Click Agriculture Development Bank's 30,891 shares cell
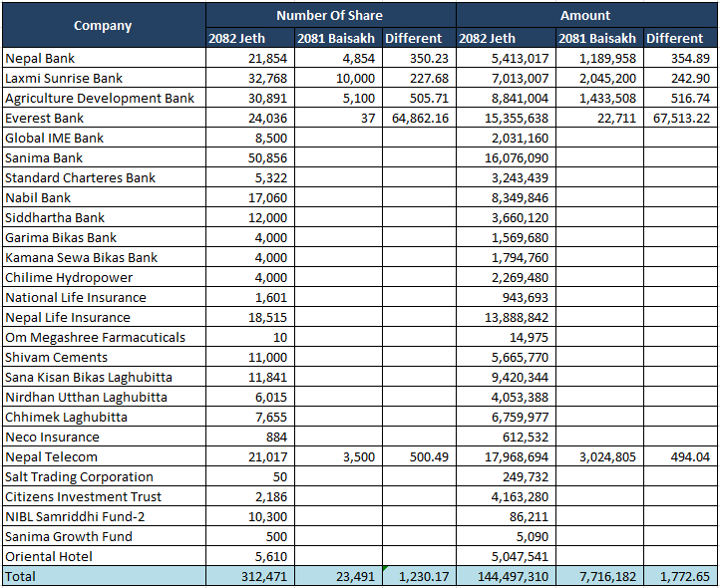 point(250,99)
